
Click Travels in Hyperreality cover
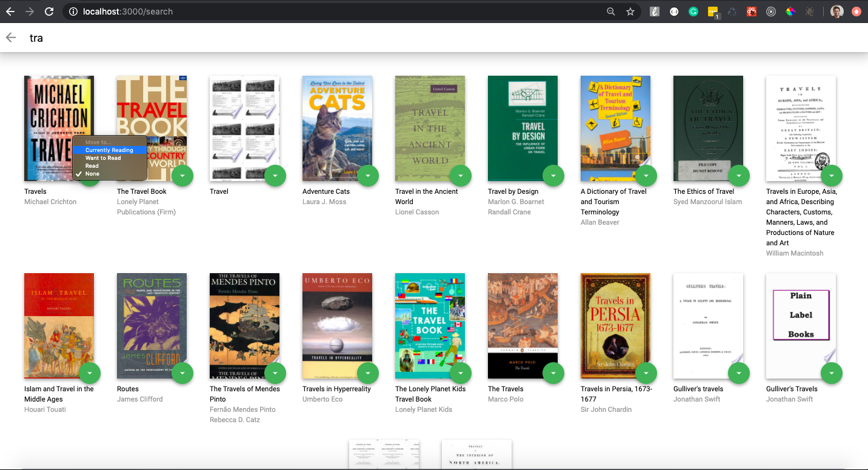[337, 326]
